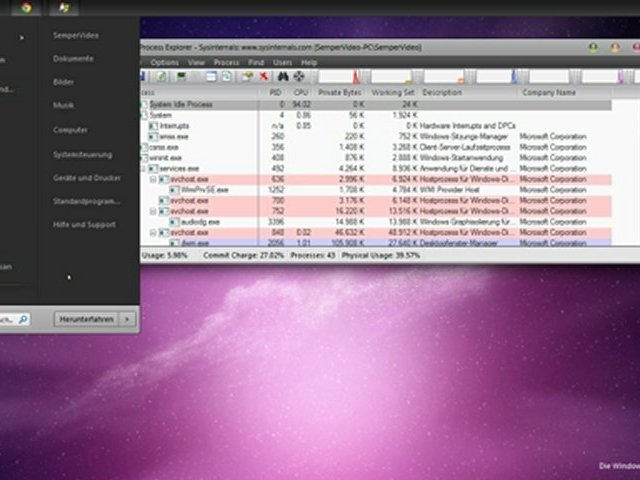Collapse the first svchost.exe tree node
The image size is (640, 480).
[x=153, y=179]
